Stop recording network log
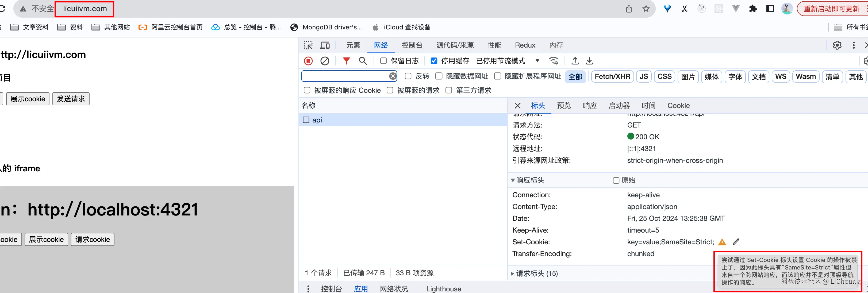Image resolution: width=868 pixels, height=293 pixels. pos(308,61)
